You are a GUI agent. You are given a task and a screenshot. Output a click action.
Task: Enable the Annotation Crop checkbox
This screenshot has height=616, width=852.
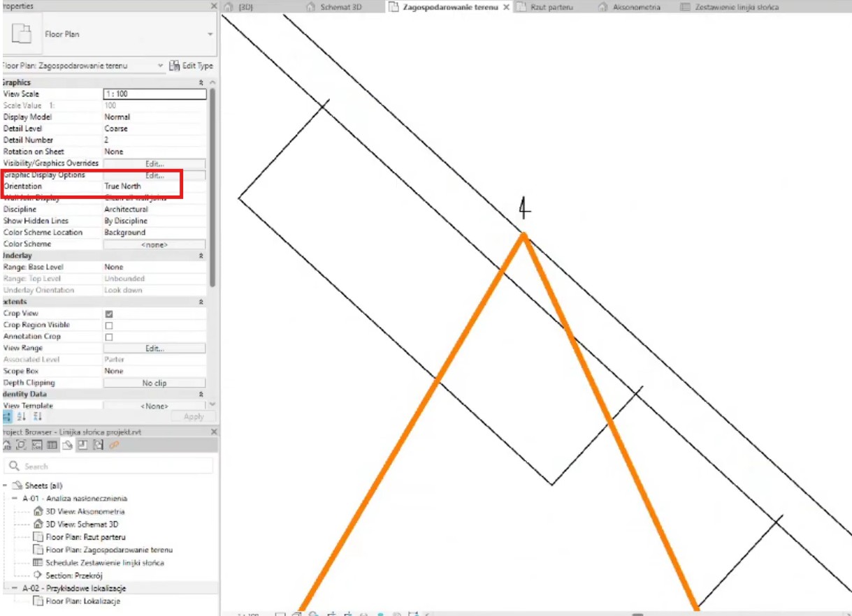pos(108,337)
